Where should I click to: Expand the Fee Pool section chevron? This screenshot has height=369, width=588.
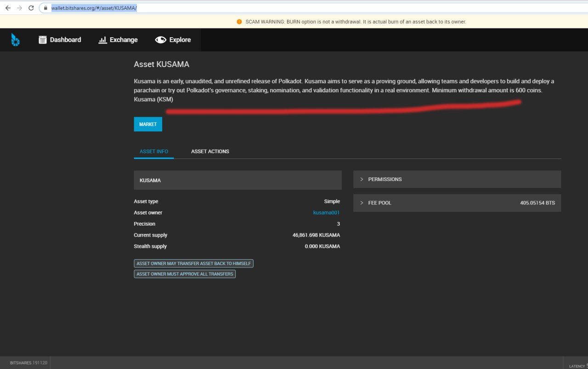(x=362, y=203)
